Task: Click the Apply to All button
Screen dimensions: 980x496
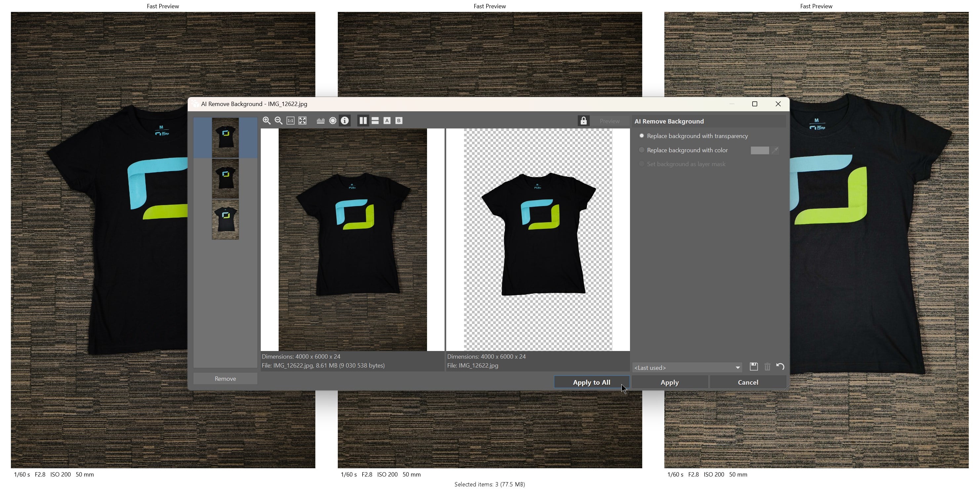Action: coord(592,382)
